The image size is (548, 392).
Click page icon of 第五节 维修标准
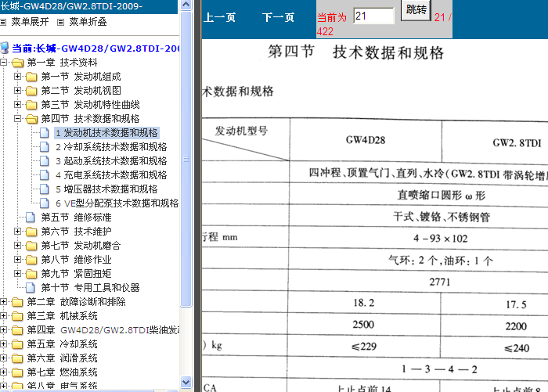31,218
